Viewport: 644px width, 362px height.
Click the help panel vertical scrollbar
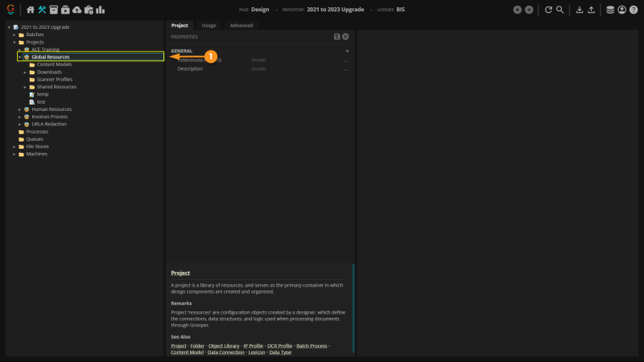coord(353,308)
